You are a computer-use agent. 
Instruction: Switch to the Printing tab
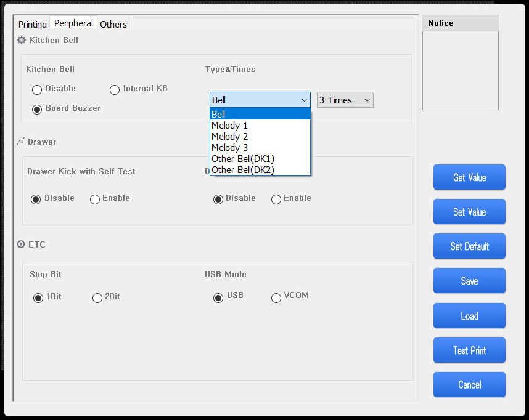[x=32, y=24]
